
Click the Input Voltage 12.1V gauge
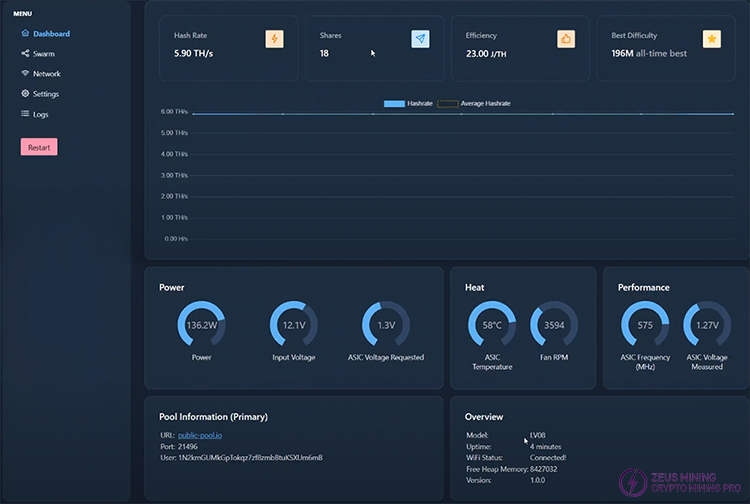294,325
